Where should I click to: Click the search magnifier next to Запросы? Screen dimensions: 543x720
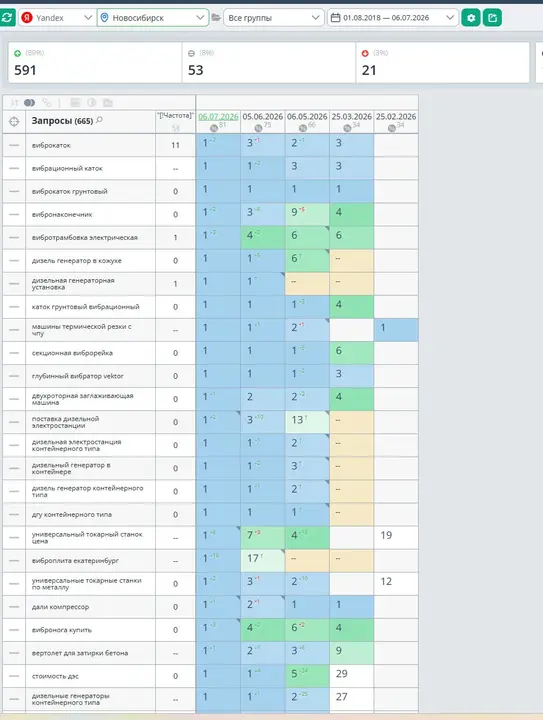(99, 120)
